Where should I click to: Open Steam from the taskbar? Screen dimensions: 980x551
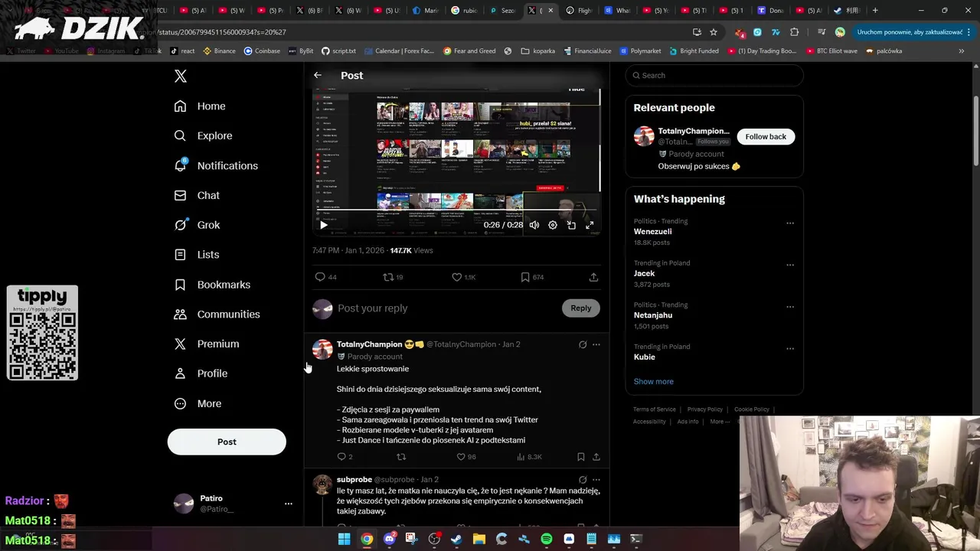(x=457, y=539)
